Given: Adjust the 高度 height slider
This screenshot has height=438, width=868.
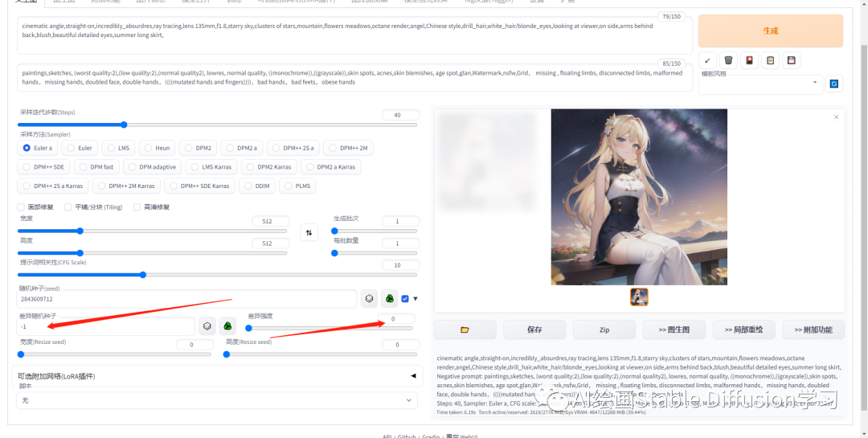Looking at the screenshot, I should [x=152, y=252].
